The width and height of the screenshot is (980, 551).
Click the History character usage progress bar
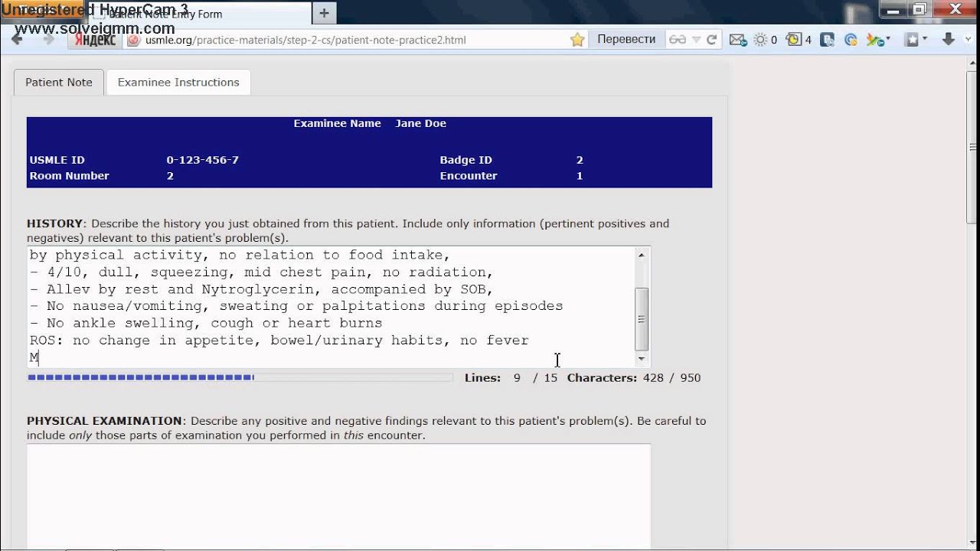click(x=240, y=377)
